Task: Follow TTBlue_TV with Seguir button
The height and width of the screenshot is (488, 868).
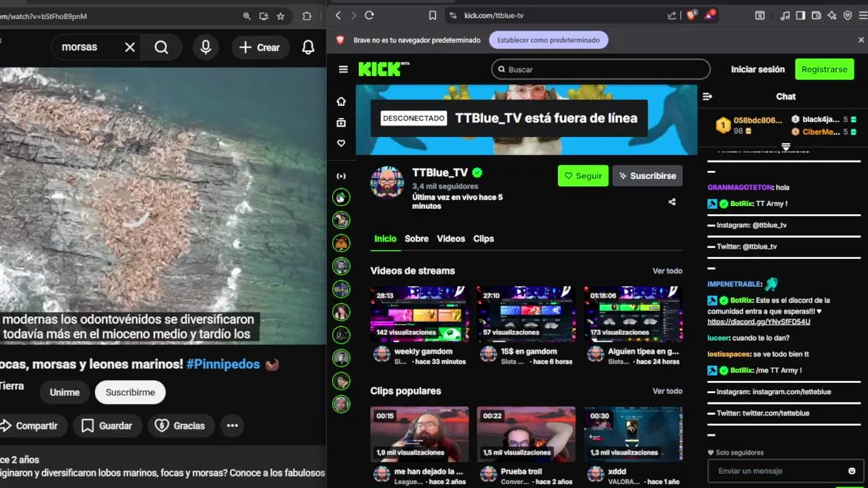Action: pos(583,176)
